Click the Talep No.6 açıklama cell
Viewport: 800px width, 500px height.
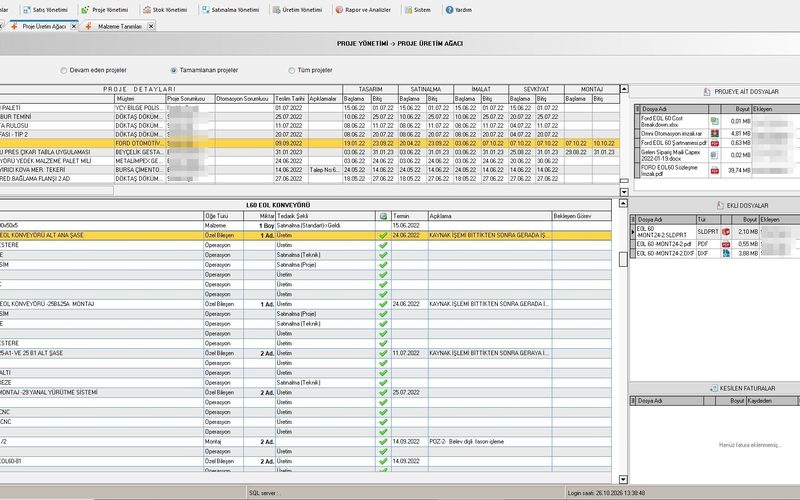(325, 170)
